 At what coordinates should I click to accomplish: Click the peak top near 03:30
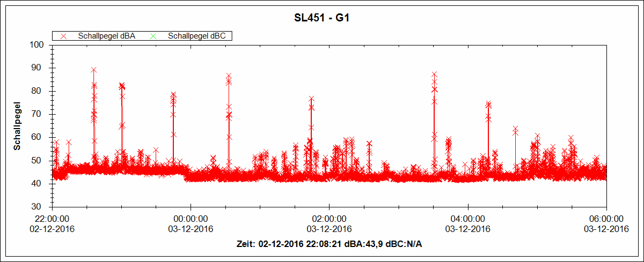[434, 74]
